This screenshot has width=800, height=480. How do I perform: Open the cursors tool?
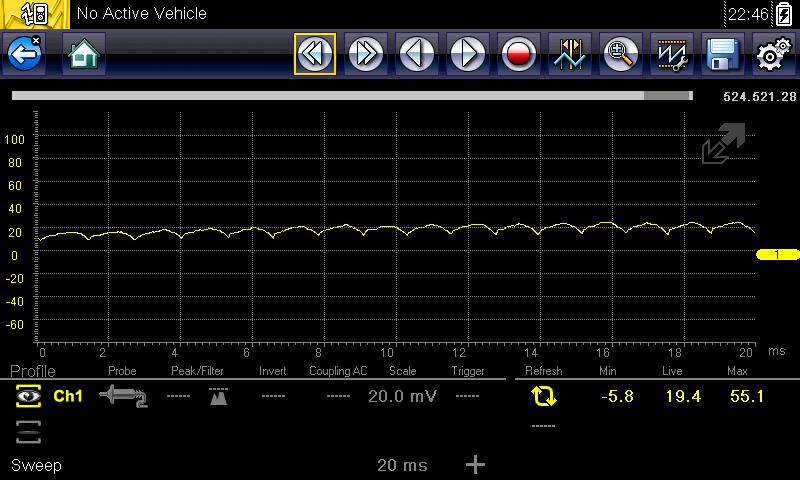570,54
